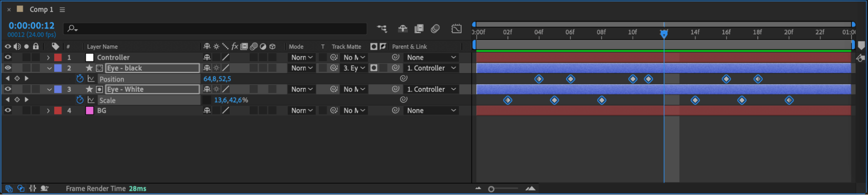Click the pink BG layer color swatch
This screenshot has height=195, width=868.
coord(90,111)
